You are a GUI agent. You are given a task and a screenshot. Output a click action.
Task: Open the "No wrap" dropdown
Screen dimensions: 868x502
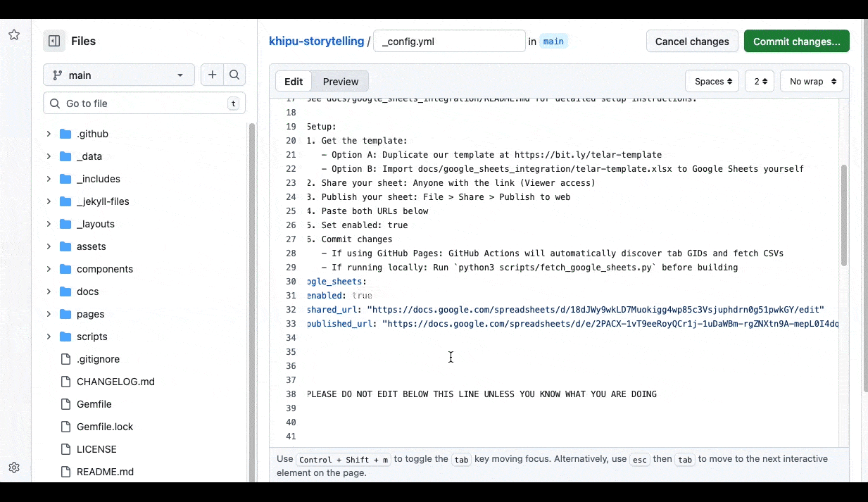pos(811,81)
